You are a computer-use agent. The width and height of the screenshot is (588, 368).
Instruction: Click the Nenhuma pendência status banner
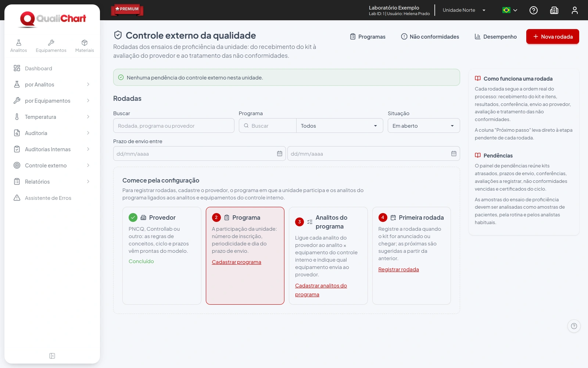pyautogui.click(x=287, y=77)
